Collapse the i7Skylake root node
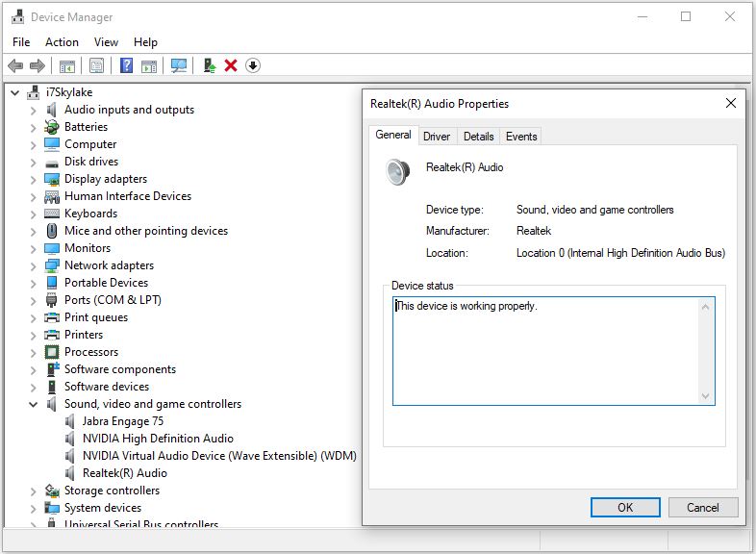Viewport: 756px width, 554px height. tap(15, 92)
